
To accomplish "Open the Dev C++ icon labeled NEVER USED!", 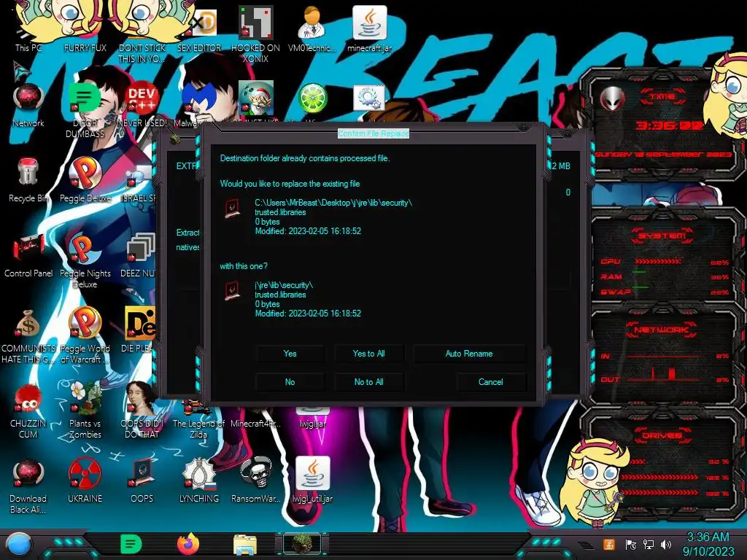I will 142,105.
